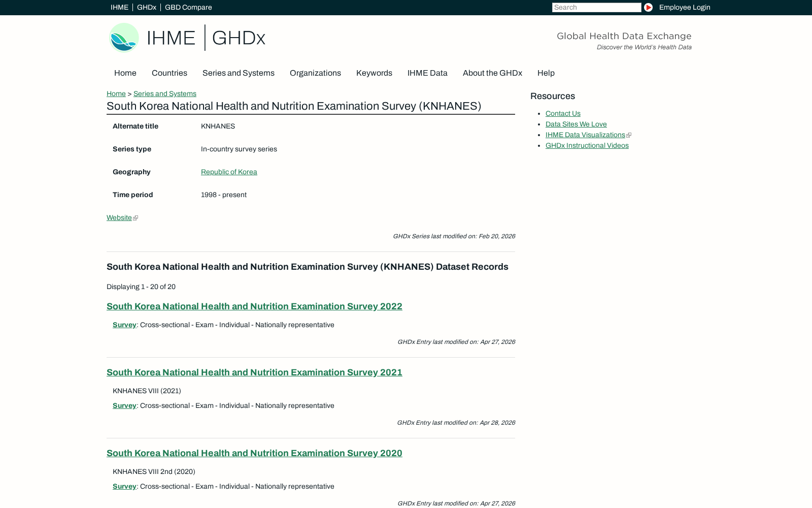
Task: Open GBD Compare in top bar
Action: (x=188, y=7)
